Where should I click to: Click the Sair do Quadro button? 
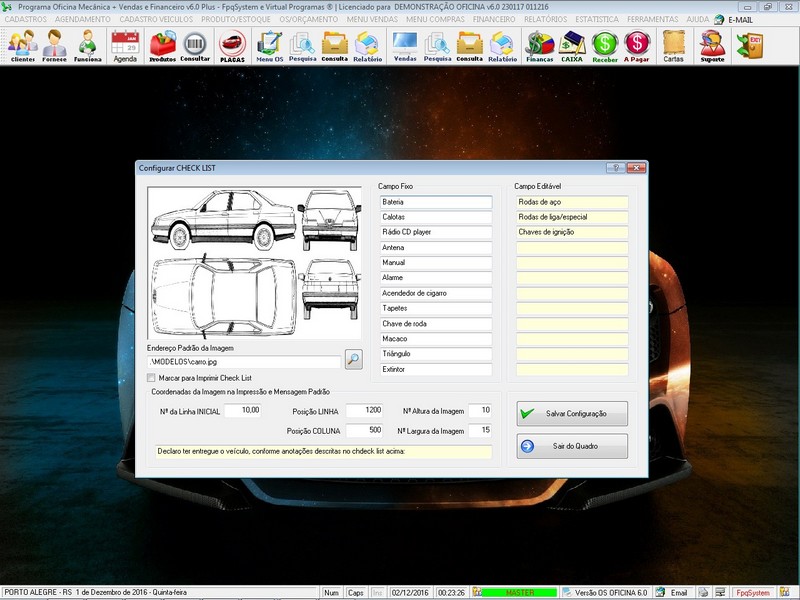(572, 446)
